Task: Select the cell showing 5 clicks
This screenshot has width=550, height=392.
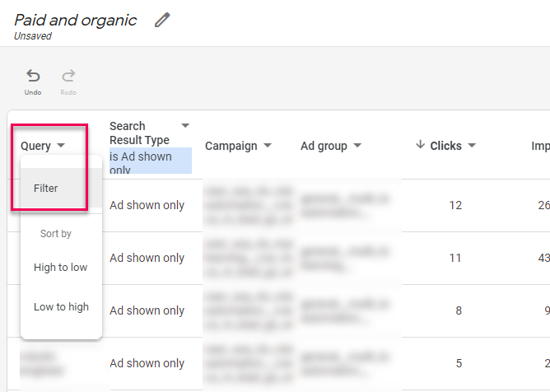Action: pos(459,363)
